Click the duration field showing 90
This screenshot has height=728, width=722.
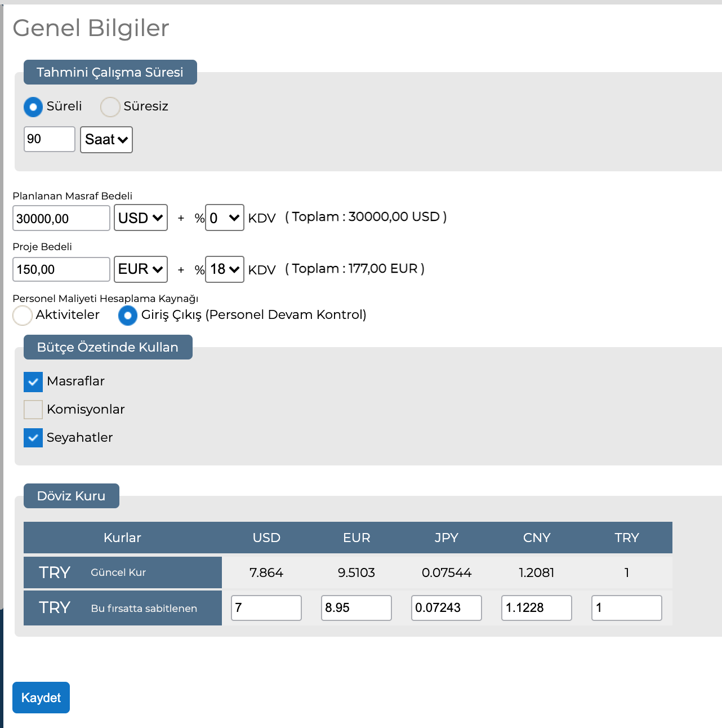click(x=50, y=139)
